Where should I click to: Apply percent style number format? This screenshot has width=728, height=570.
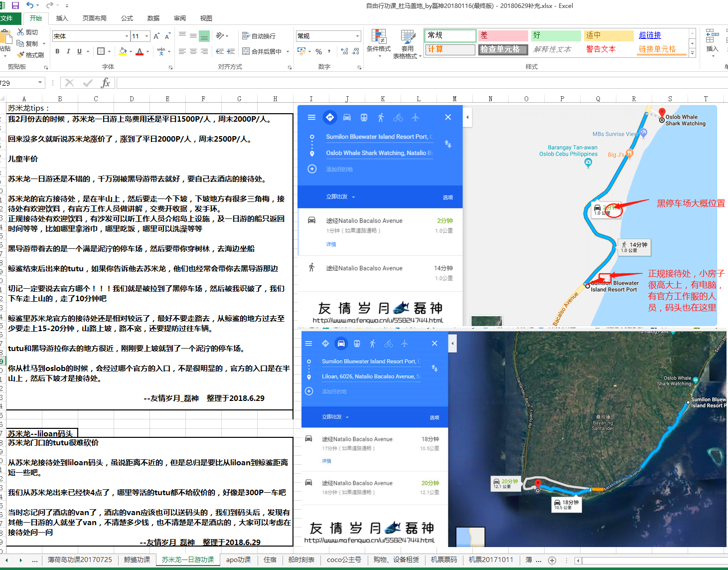(x=318, y=51)
